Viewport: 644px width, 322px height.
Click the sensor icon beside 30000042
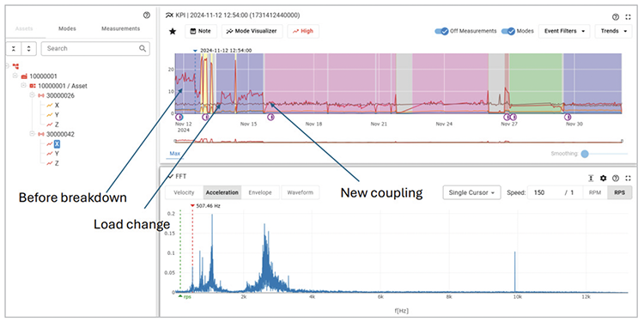(x=41, y=134)
